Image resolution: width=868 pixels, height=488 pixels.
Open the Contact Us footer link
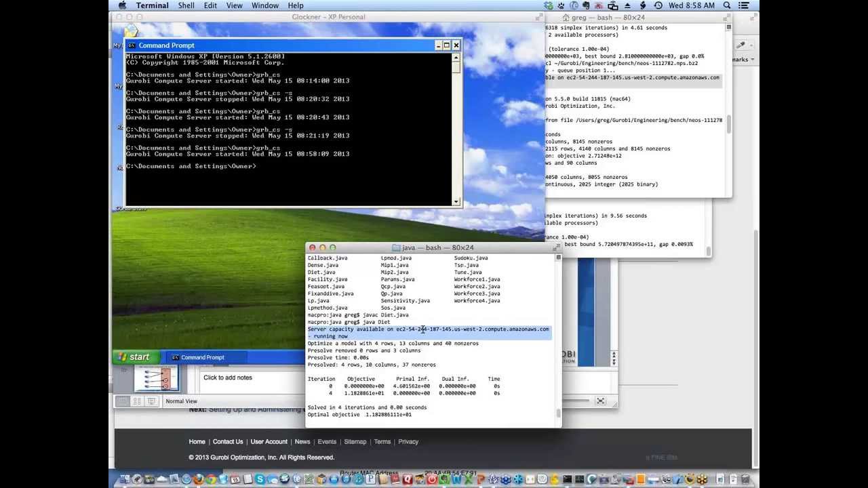[x=228, y=442]
